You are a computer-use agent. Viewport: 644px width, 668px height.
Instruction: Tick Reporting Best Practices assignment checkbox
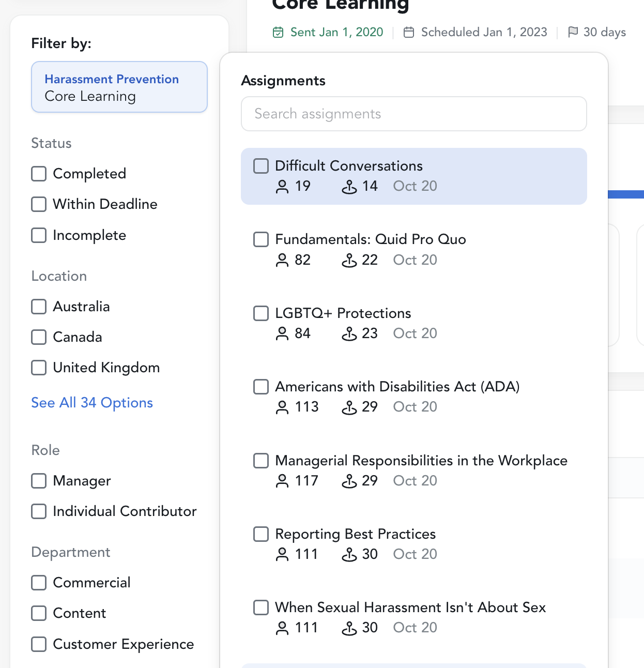[x=261, y=534]
